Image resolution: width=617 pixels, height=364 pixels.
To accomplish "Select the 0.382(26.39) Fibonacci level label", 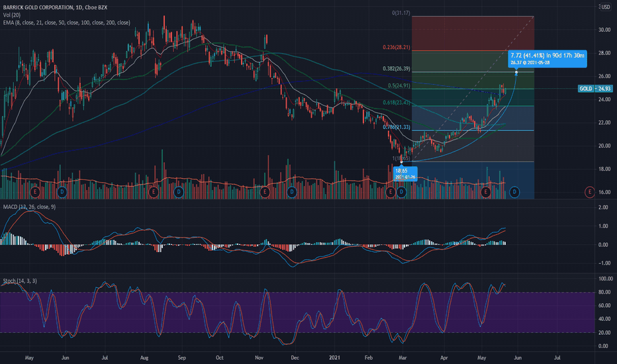I will click(x=397, y=68).
